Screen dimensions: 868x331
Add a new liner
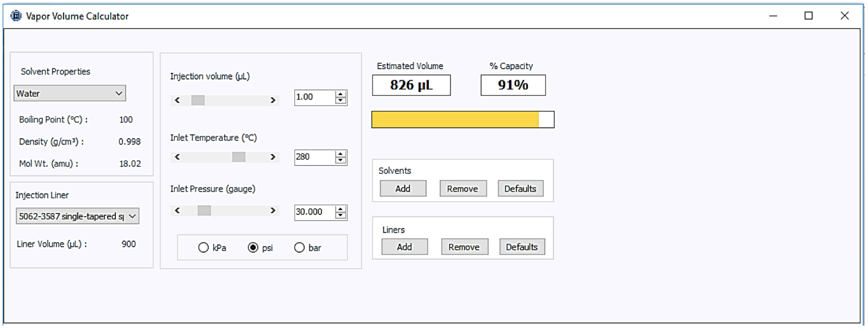[x=404, y=247]
